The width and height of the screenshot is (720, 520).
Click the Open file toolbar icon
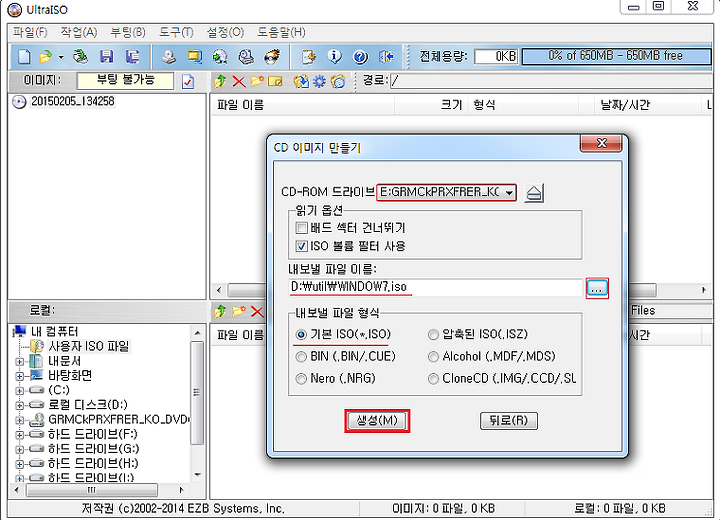(45, 57)
